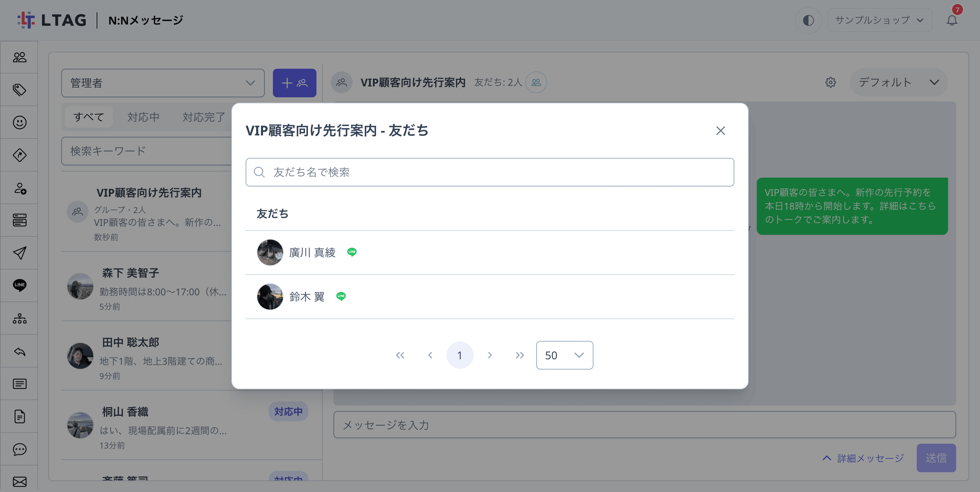Select page 1 in pagination
The image size is (980, 492).
[460, 355]
